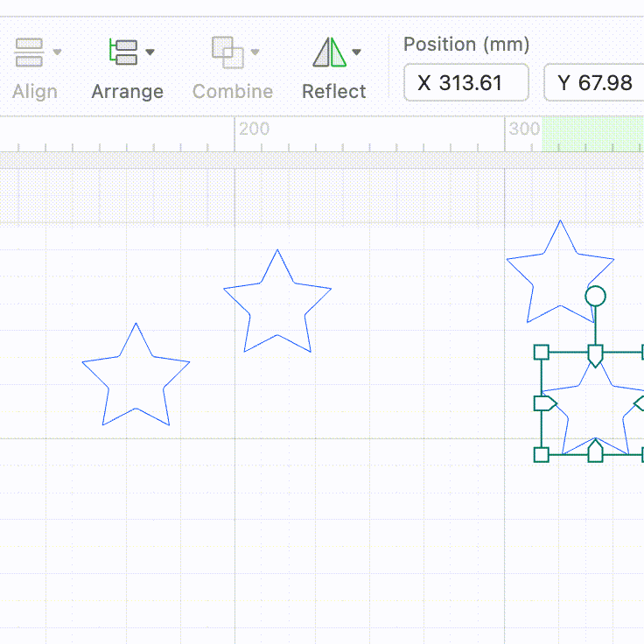Click the 300 mark on horizontal ruler
Viewport: 644px width, 644px height.
coord(524,129)
